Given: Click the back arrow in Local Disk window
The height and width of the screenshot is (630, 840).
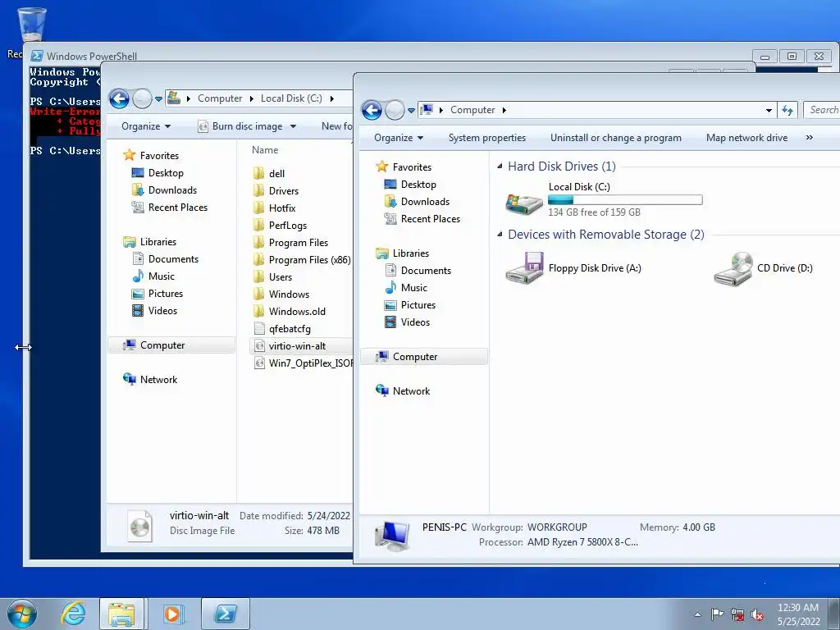Looking at the screenshot, I should (x=119, y=98).
